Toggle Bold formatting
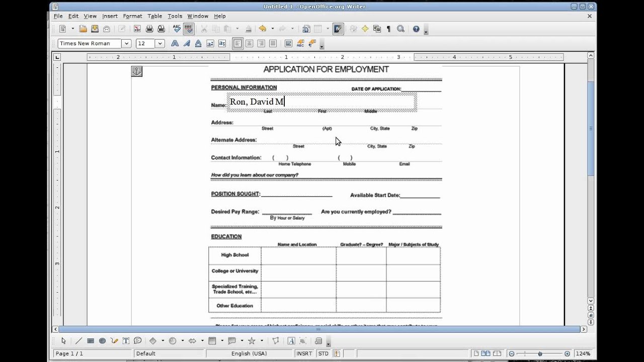Image resolution: width=644 pixels, height=362 pixels. coord(175,44)
